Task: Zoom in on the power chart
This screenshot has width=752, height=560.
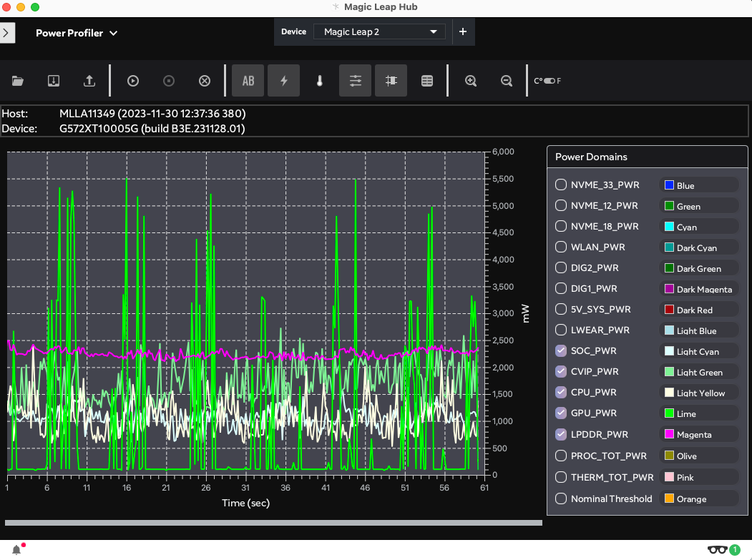Action: pos(471,80)
